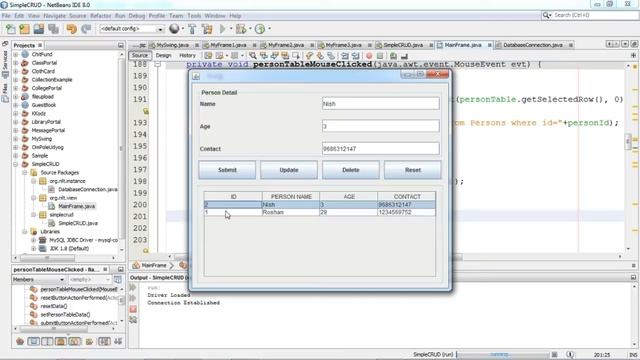Open the Members dropdown in Navigator
640x360 pixels.
click(x=38, y=280)
